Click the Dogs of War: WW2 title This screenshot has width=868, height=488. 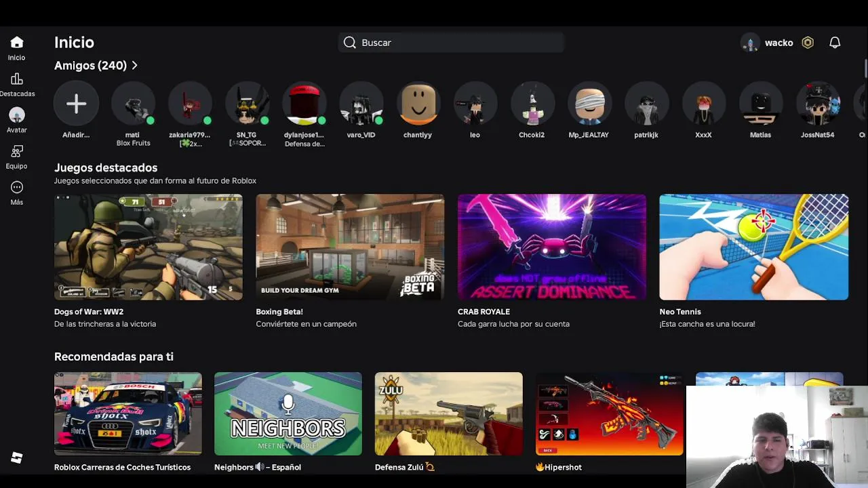point(89,312)
